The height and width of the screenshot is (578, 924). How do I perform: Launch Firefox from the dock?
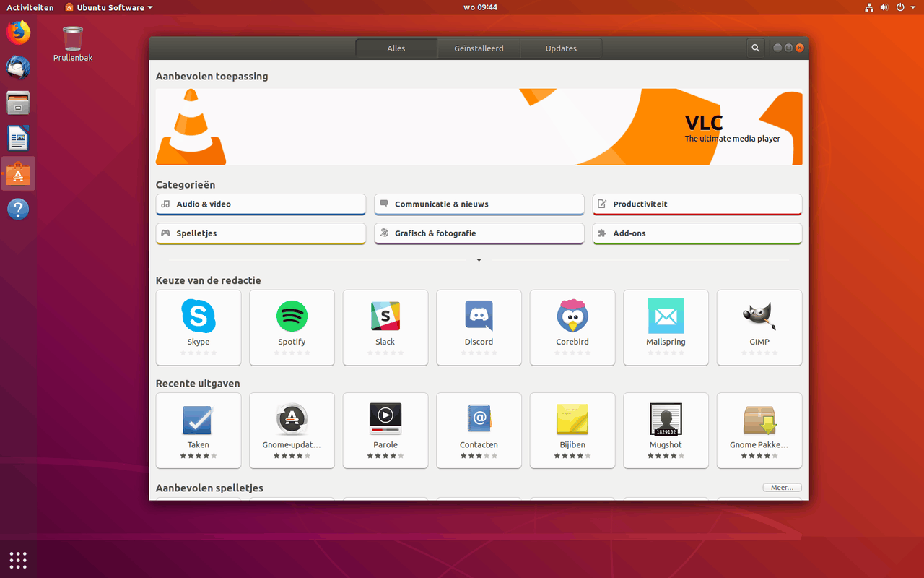coord(18,33)
